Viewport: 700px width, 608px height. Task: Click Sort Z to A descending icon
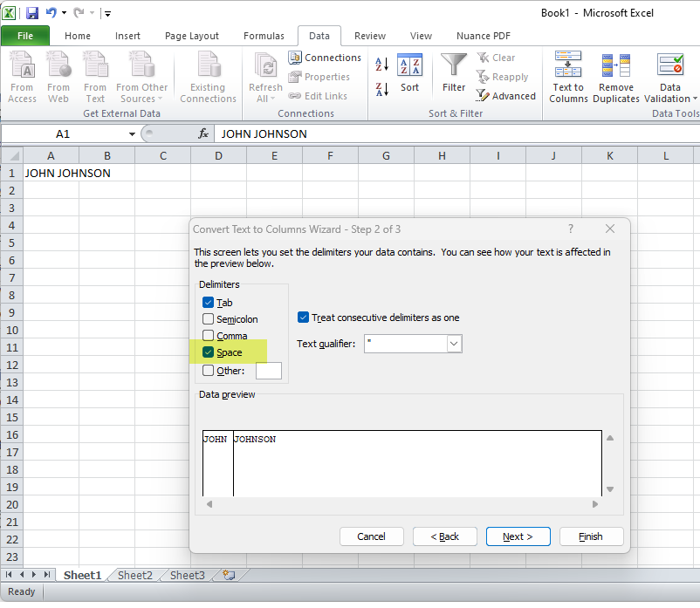tap(381, 89)
